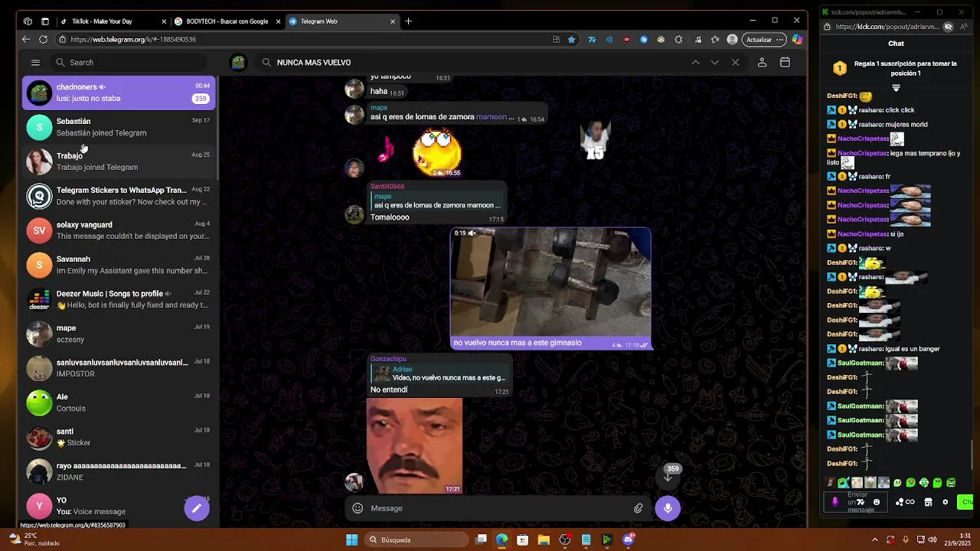
Task: Go back in the browser
Action: [x=26, y=39]
